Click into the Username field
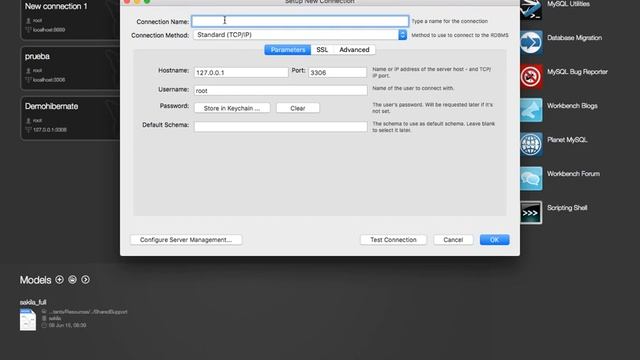 (281, 90)
